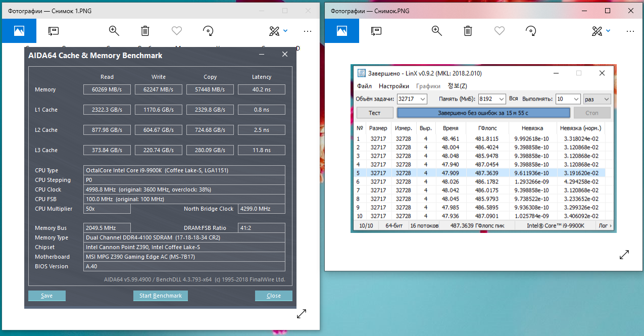Click AIDA64 title bar close X
The height and width of the screenshot is (336, 644).
(x=285, y=54)
